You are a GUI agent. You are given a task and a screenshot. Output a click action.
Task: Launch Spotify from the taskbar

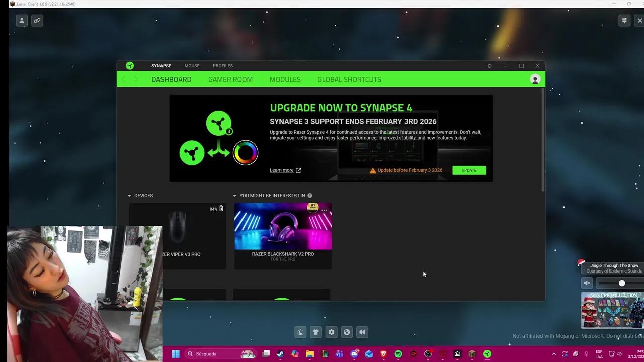pyautogui.click(x=398, y=354)
